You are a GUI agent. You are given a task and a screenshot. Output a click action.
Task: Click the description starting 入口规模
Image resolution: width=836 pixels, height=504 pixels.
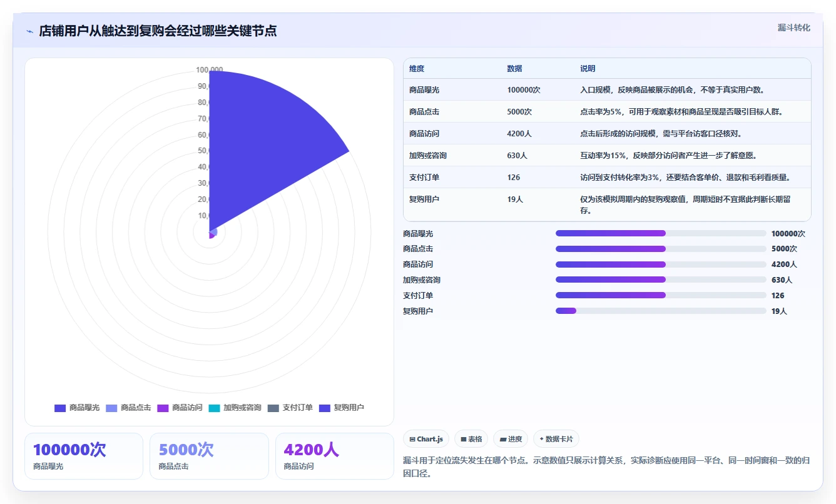[x=672, y=90]
